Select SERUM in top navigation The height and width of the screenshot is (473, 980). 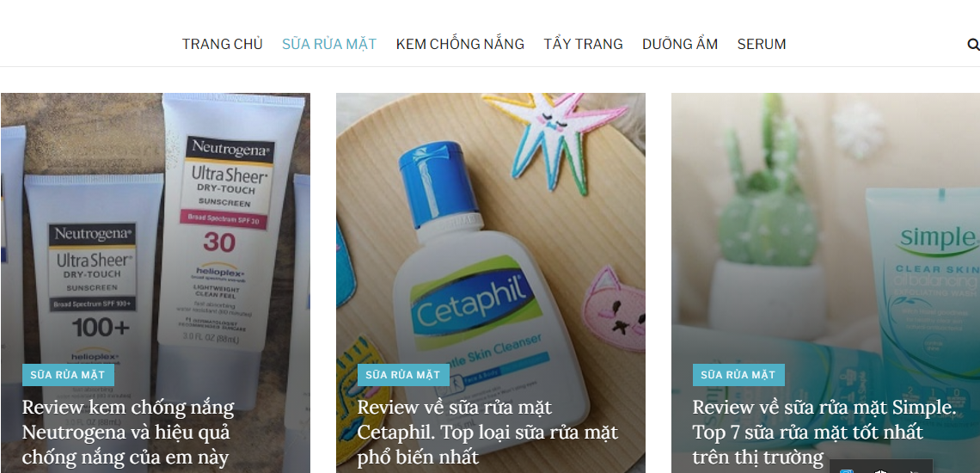762,44
